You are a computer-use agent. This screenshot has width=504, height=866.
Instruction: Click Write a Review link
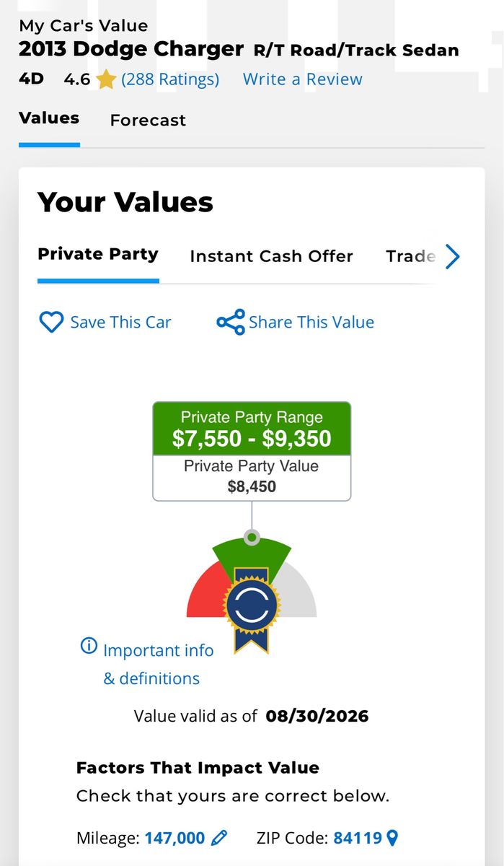[303, 79]
